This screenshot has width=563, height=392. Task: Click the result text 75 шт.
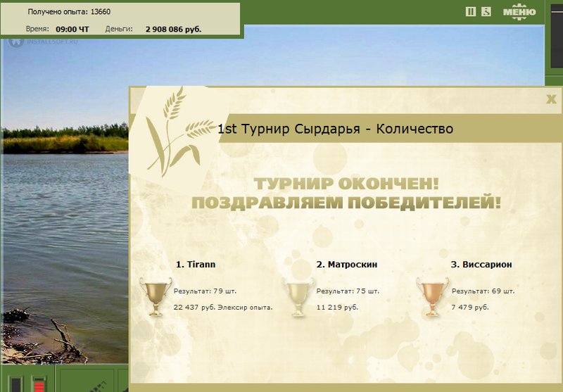point(348,291)
